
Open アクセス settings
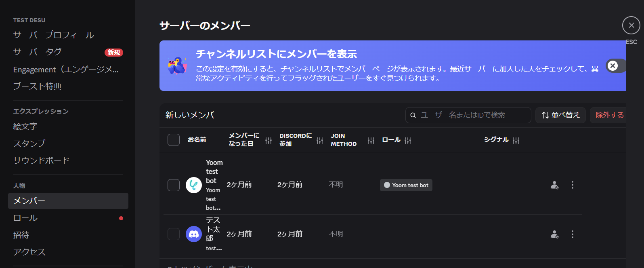pos(29,252)
